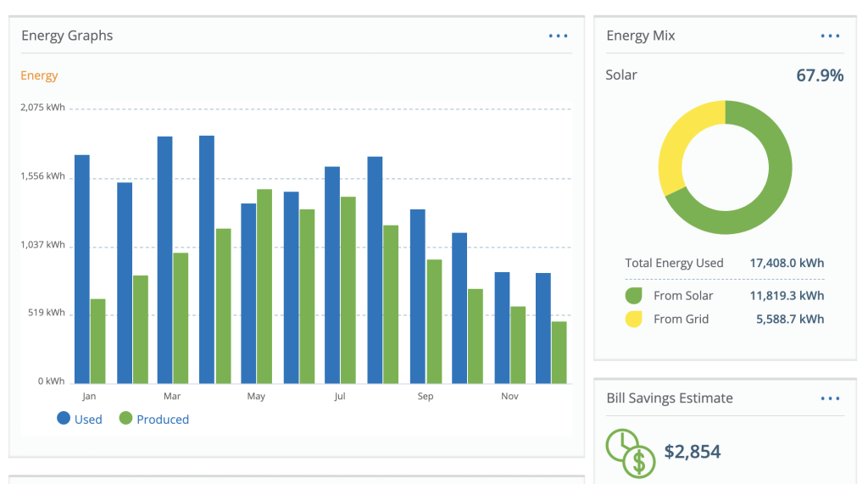Click the 17,408.0 kWh total energy value
868x484 pixels.
coord(787,263)
